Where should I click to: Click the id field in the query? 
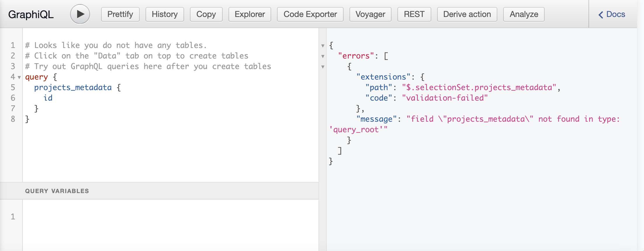pos(48,98)
